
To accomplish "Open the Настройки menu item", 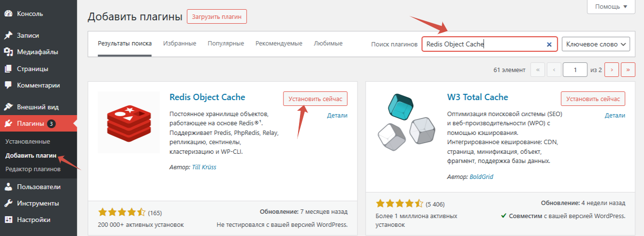I will [39, 220].
